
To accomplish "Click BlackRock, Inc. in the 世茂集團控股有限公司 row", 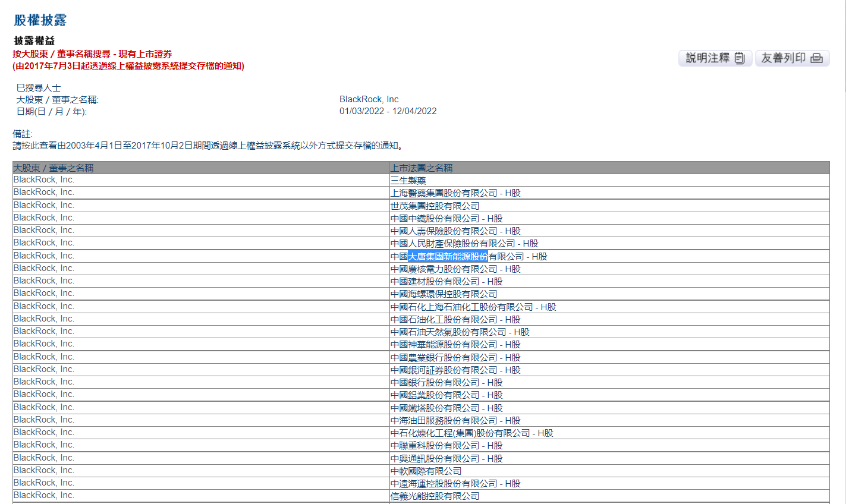I will [x=44, y=205].
